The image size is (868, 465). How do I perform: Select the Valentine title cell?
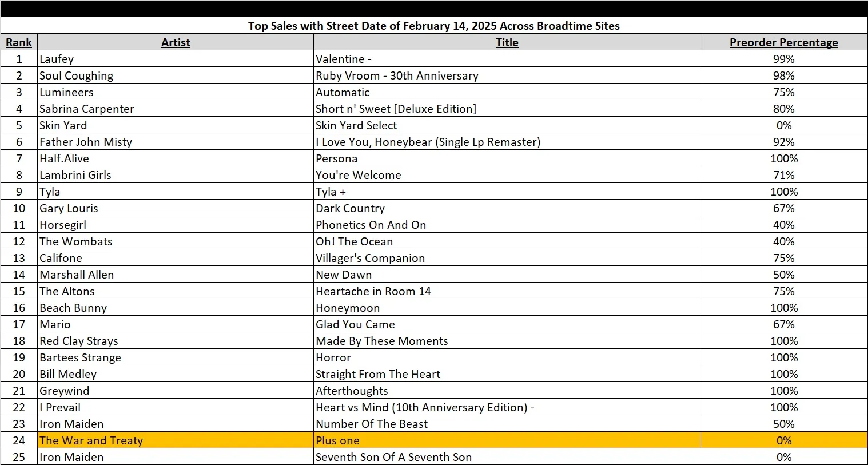click(x=507, y=59)
